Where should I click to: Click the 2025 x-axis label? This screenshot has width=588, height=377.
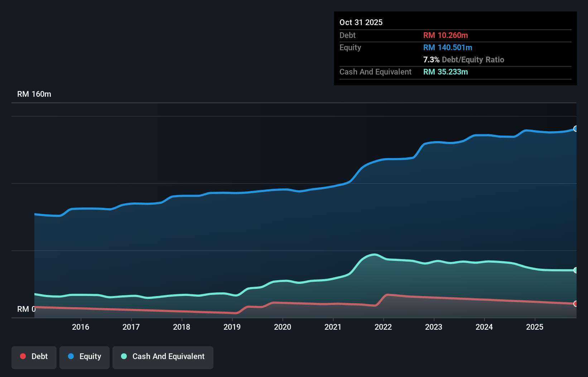[535, 327]
